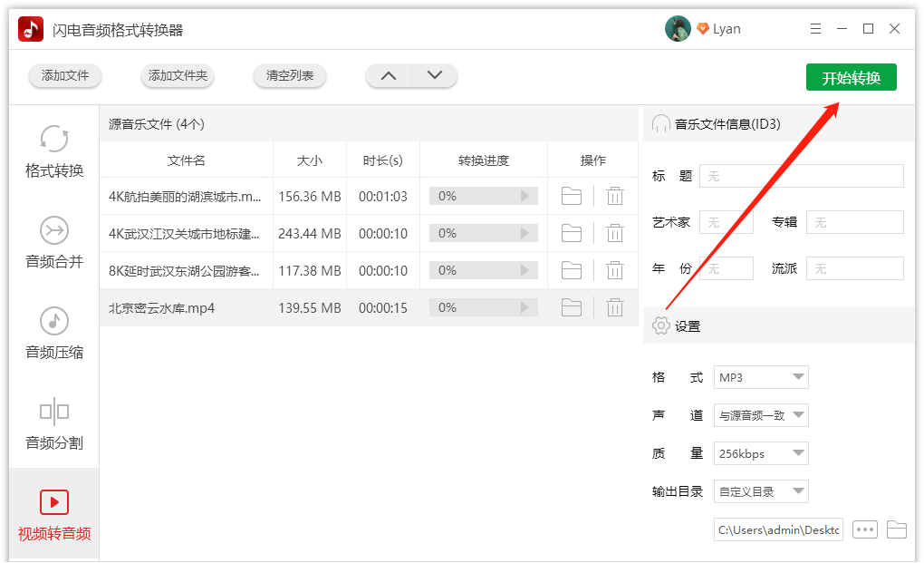924x563 pixels.
Task: Click 开始转换 to start conversion
Action: (851, 77)
